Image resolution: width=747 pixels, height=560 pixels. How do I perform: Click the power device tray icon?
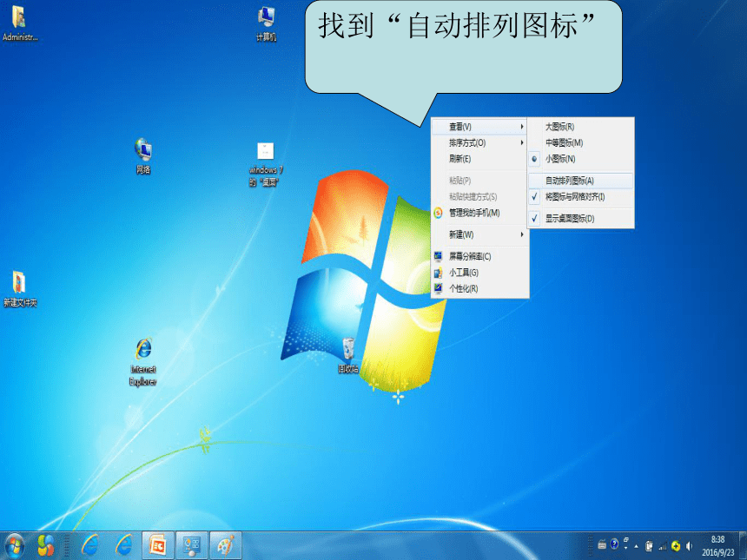[x=649, y=546]
